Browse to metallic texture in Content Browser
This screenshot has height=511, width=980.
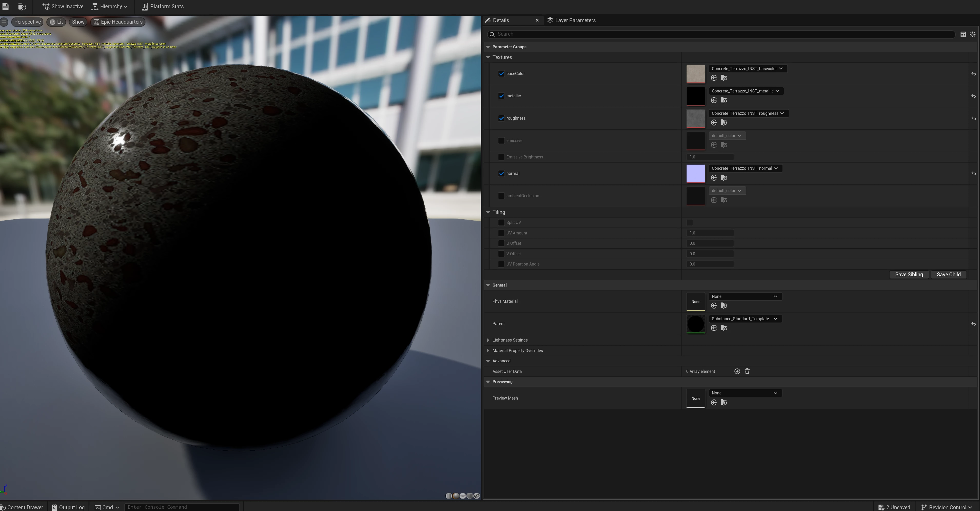724,100
